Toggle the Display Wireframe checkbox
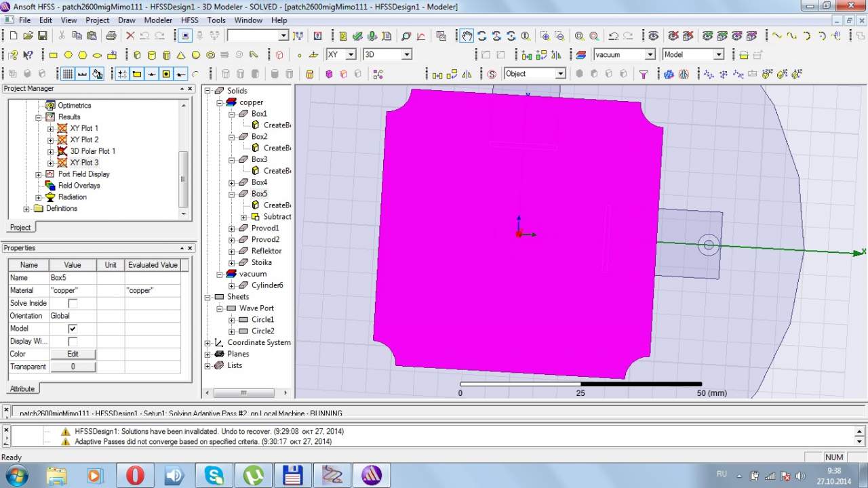868x488 pixels. pyautogui.click(x=73, y=342)
